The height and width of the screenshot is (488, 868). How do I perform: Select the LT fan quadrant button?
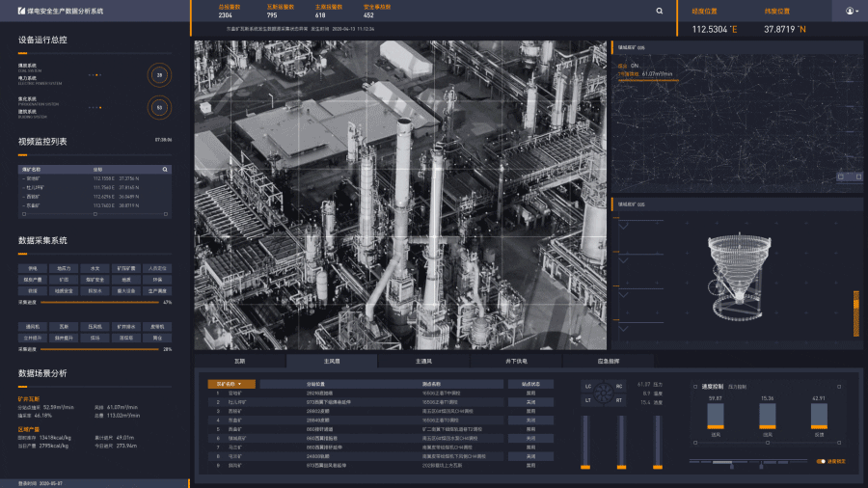(x=588, y=400)
